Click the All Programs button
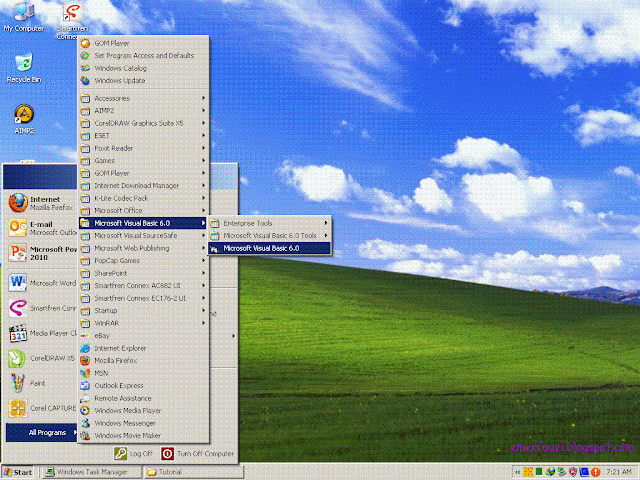 (x=42, y=432)
